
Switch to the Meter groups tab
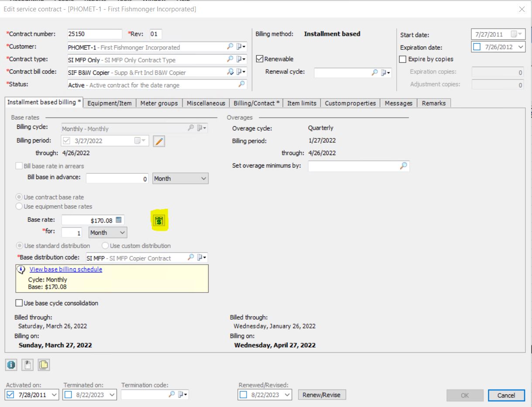159,103
